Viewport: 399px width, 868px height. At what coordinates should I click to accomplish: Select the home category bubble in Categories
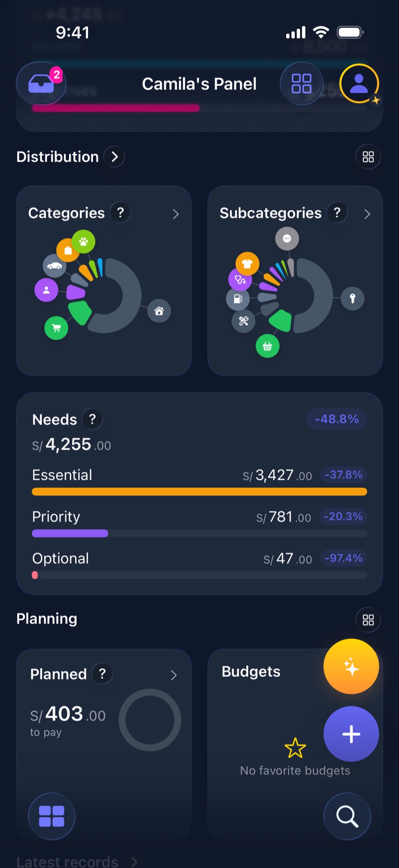point(159,311)
